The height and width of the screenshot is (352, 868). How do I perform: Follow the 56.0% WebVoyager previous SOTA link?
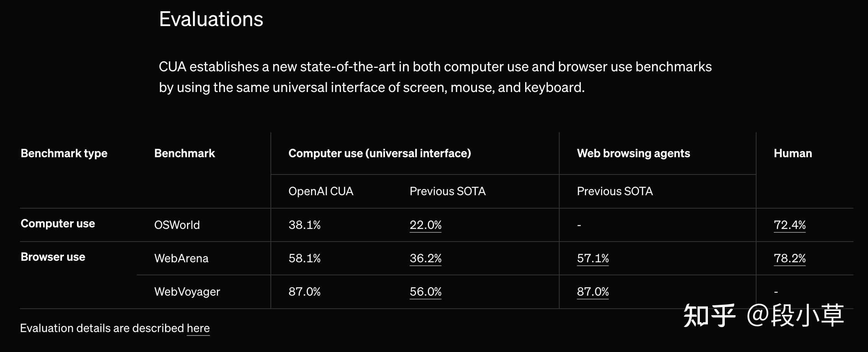tap(425, 292)
